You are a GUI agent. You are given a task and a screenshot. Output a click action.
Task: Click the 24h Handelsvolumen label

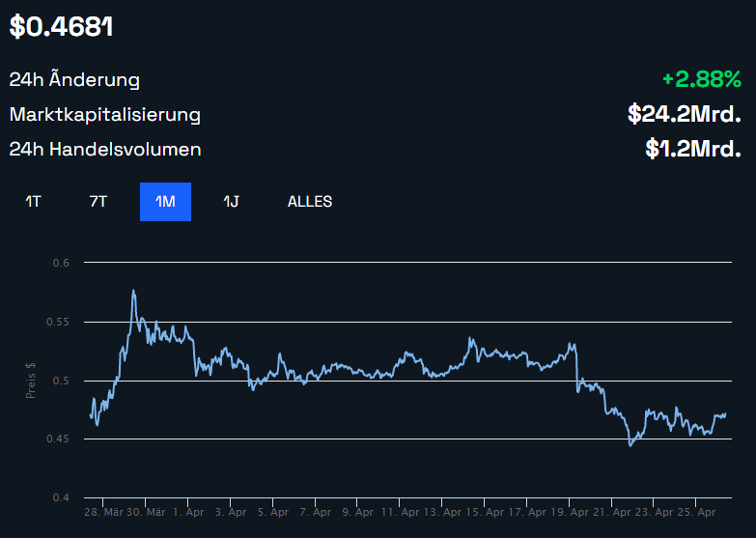point(105,150)
